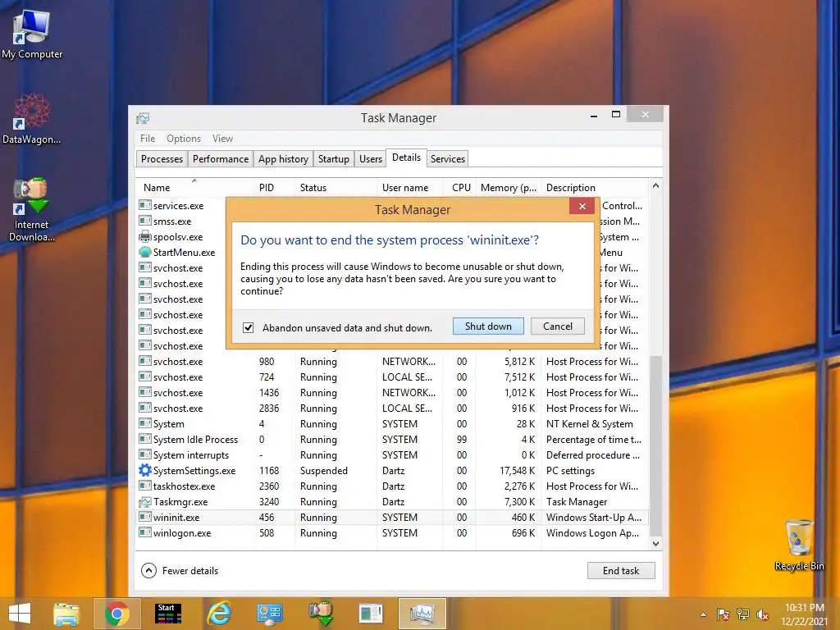The height and width of the screenshot is (630, 840).
Task: Switch to the Users tab
Action: pyautogui.click(x=371, y=159)
